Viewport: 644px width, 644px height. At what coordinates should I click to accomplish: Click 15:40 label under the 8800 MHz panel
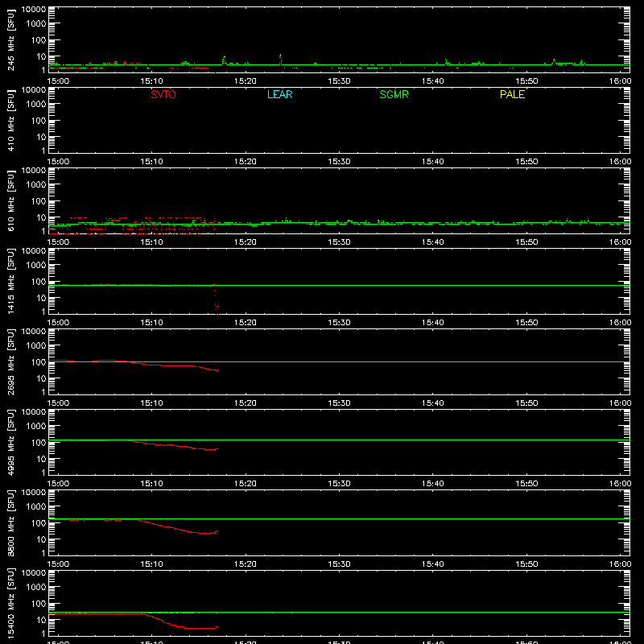point(432,564)
